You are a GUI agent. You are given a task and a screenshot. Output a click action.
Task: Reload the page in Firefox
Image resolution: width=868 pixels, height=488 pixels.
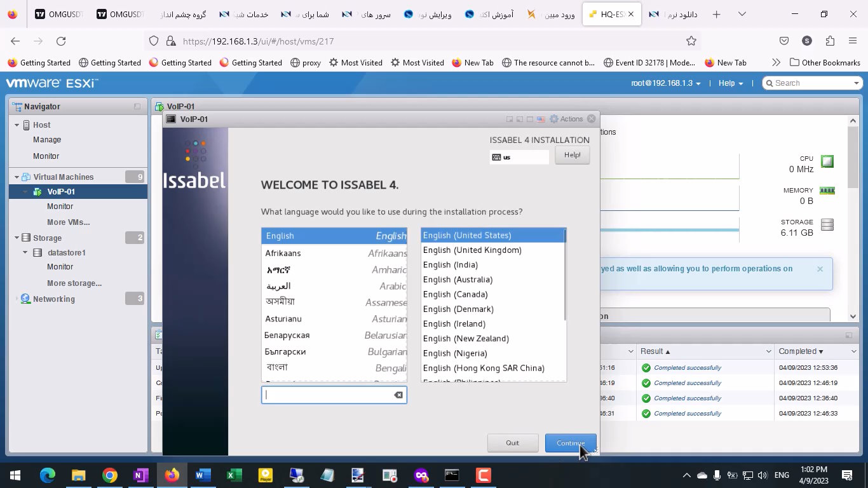pyautogui.click(x=61, y=41)
